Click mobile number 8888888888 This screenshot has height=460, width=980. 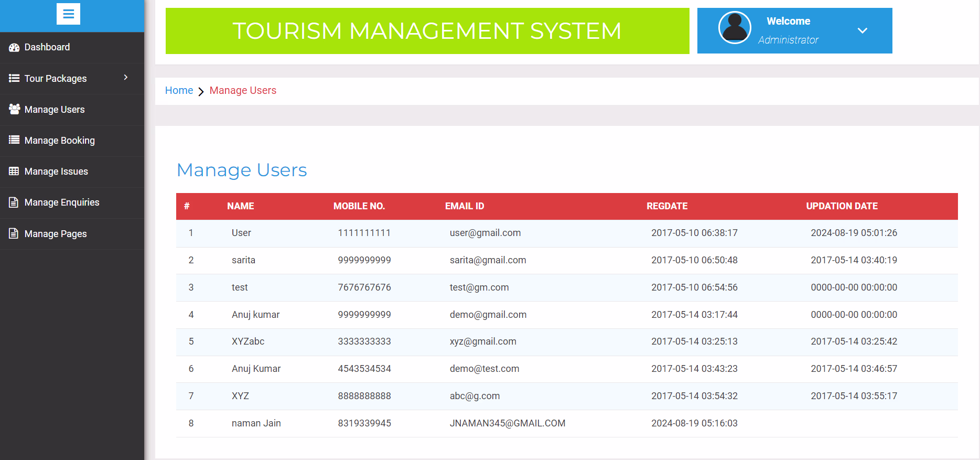point(364,396)
